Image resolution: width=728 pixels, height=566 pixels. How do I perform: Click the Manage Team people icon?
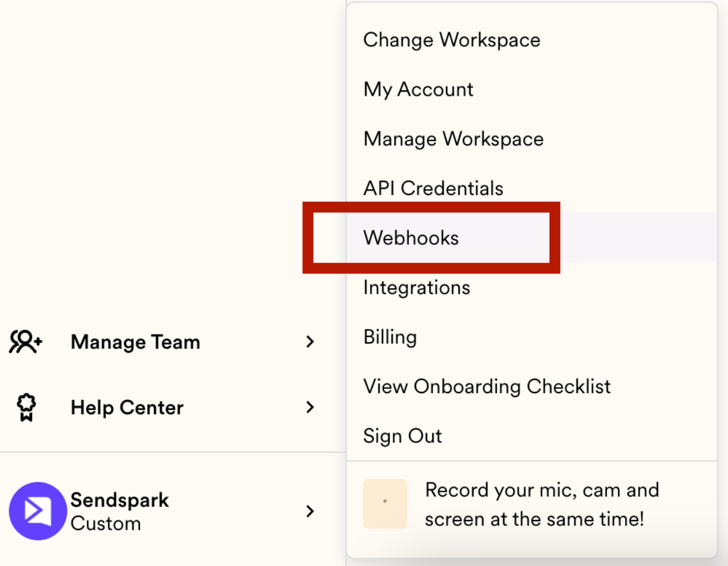coord(26,342)
